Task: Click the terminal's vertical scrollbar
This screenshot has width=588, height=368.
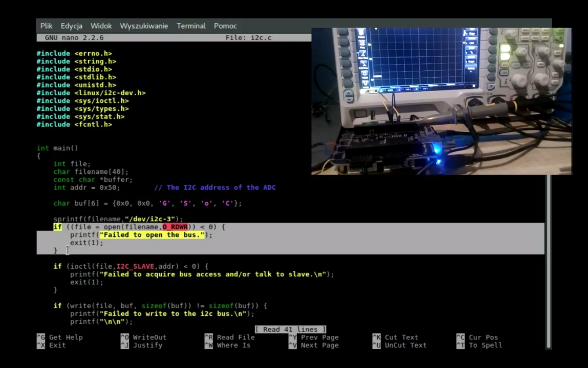Action: 549,262
